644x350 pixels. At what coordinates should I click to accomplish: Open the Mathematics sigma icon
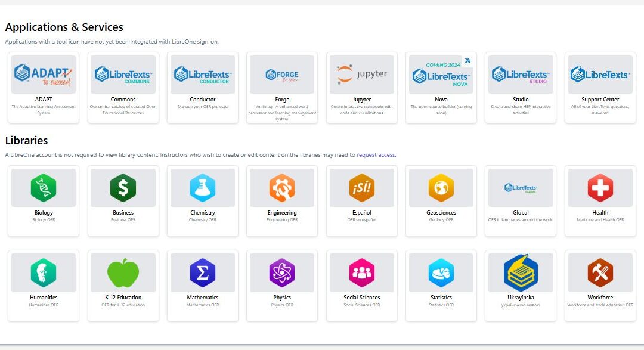click(203, 272)
